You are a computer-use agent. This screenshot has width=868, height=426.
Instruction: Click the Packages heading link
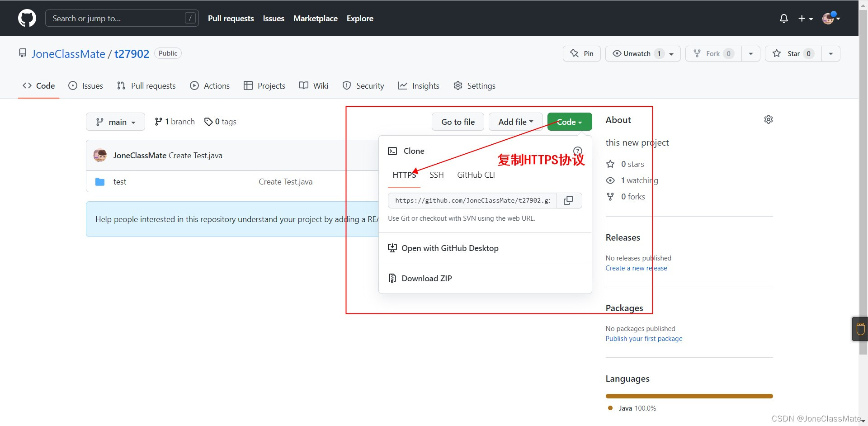(x=624, y=308)
